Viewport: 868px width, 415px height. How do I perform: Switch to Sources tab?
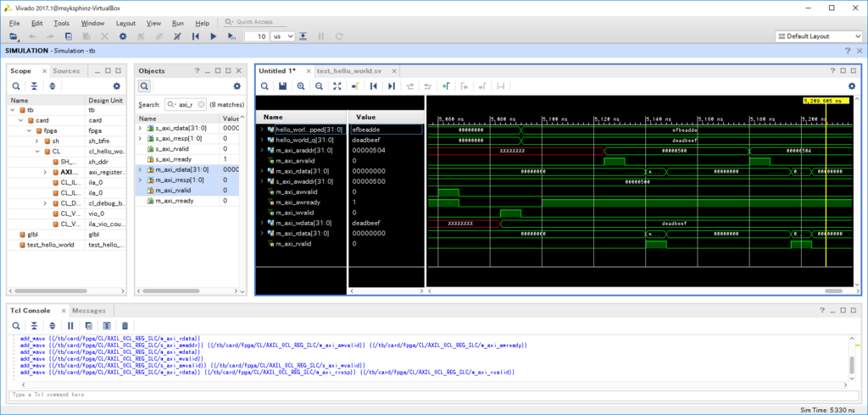click(66, 71)
